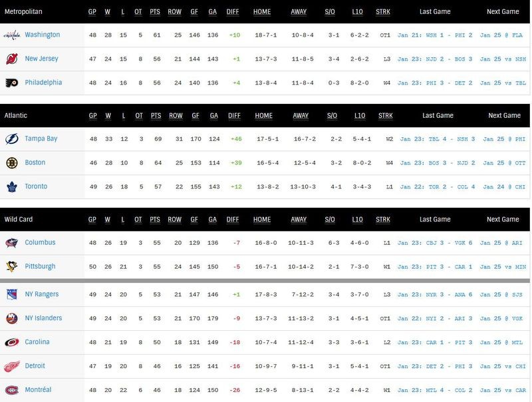532x402 pixels.
Task: Click the Washington Capitals team logo
Action: [13, 34]
